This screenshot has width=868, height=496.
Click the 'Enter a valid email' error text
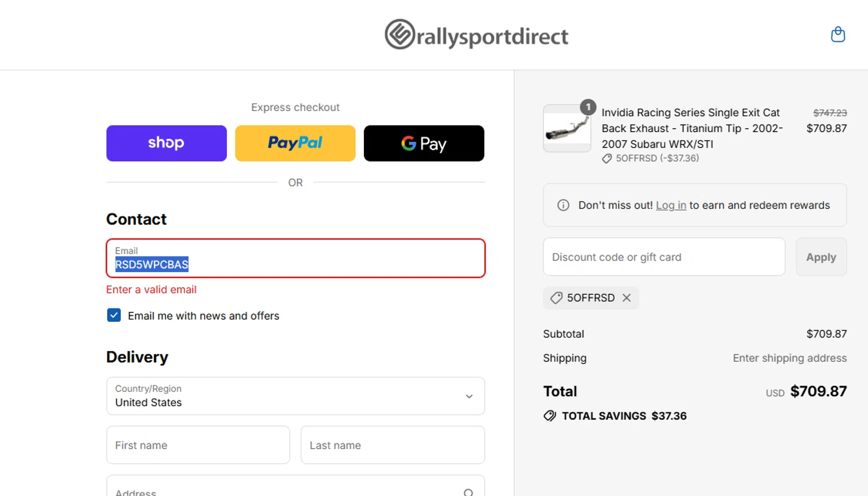point(152,289)
